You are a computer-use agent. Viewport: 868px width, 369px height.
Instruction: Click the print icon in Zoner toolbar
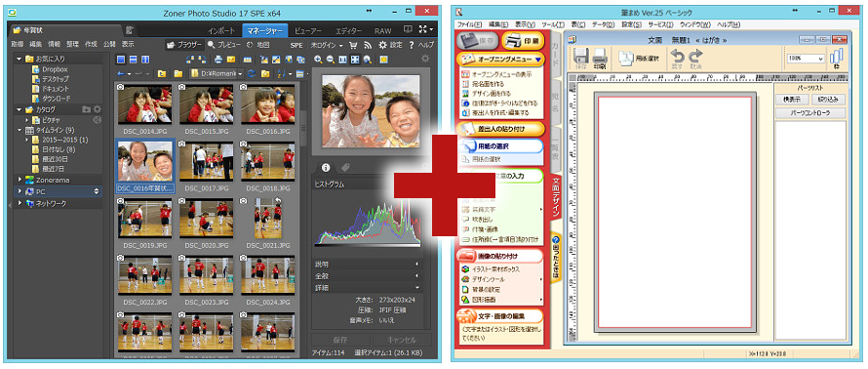(218, 60)
